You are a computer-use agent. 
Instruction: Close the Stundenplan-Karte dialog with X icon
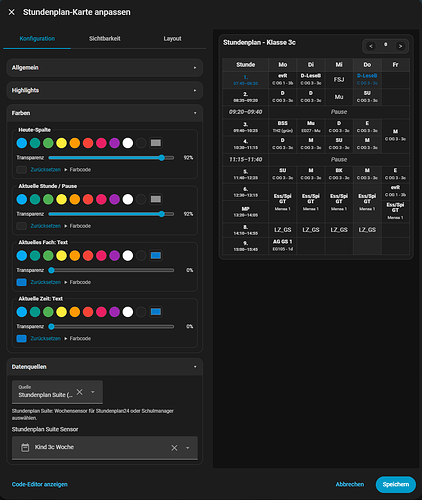pyautogui.click(x=12, y=12)
